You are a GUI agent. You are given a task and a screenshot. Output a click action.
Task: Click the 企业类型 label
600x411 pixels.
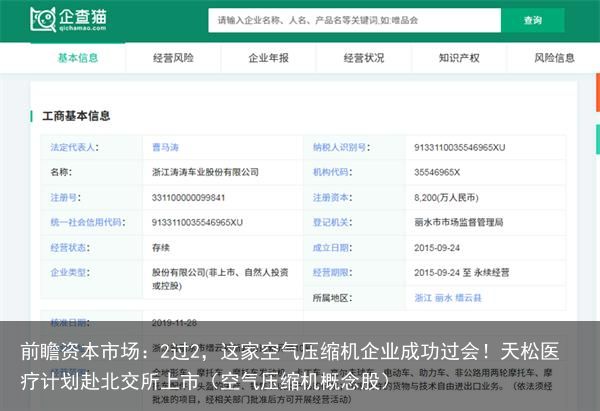coord(70,272)
